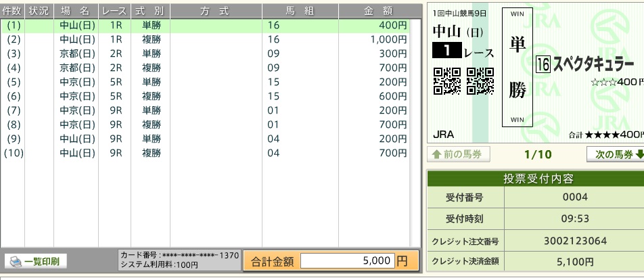Click the 合計金額 total amount field

tap(348, 261)
